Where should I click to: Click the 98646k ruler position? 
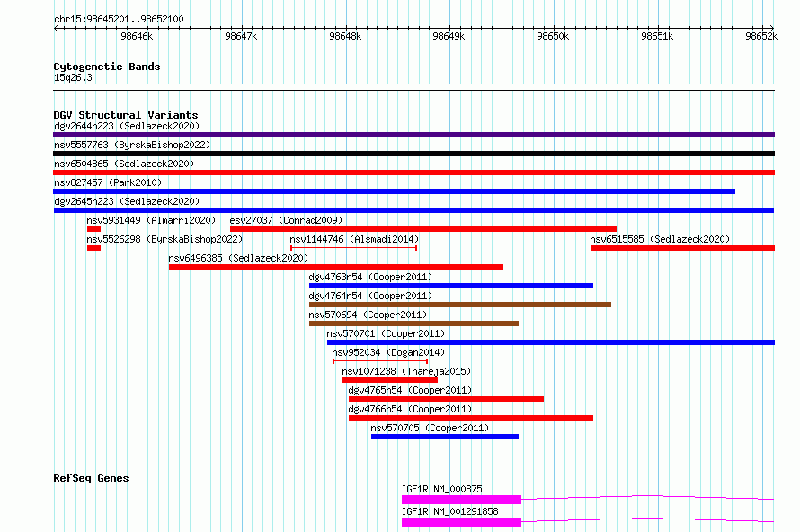pos(137,36)
